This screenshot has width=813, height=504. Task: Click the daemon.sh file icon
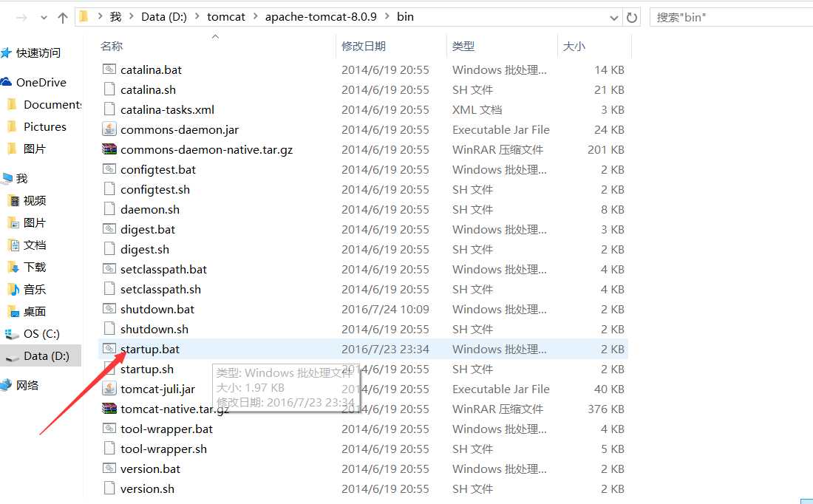click(x=109, y=209)
